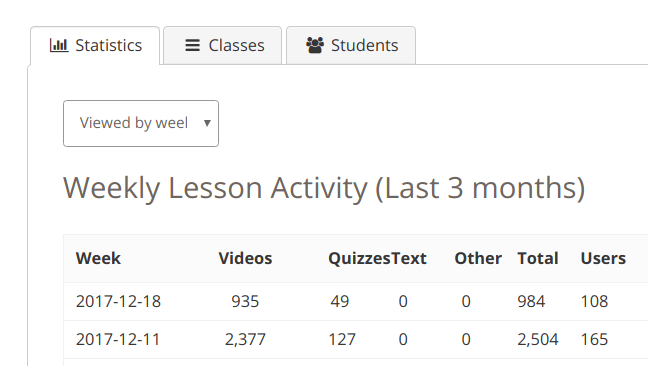Click the 2,377 videos value
Screen dimensions: 648x366
point(245,340)
